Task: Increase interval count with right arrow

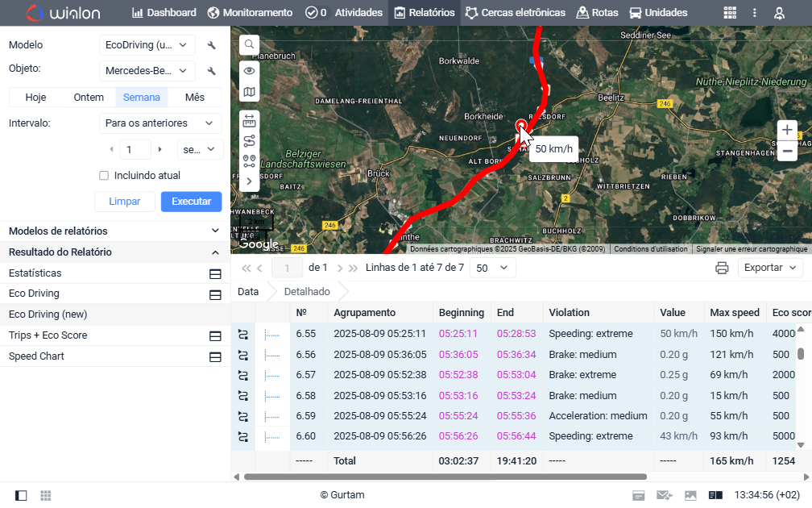Action: click(160, 150)
